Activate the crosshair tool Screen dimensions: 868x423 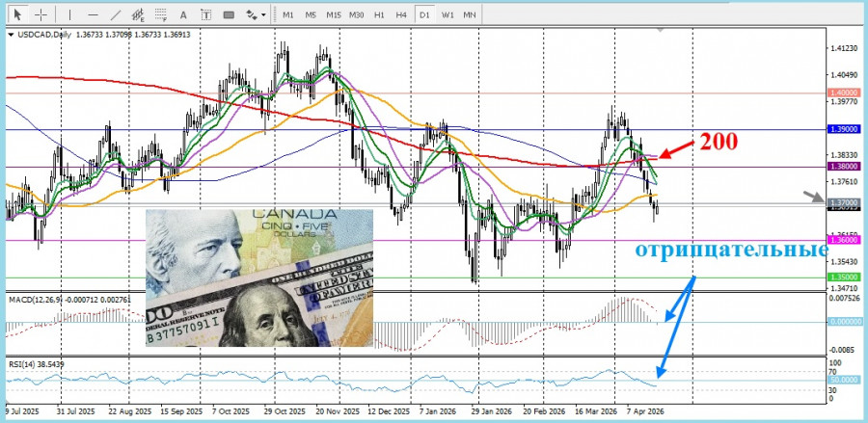41,14
